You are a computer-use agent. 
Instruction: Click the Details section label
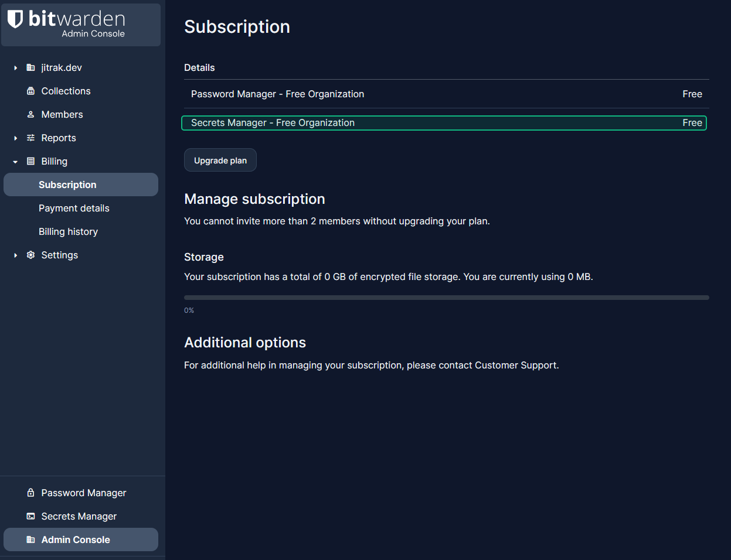[x=199, y=67]
